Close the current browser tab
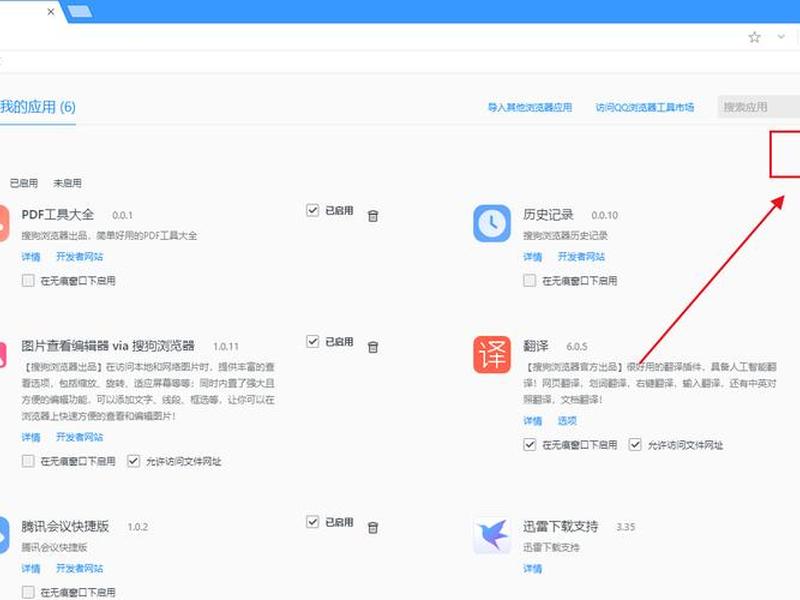800x600 pixels. click(51, 11)
